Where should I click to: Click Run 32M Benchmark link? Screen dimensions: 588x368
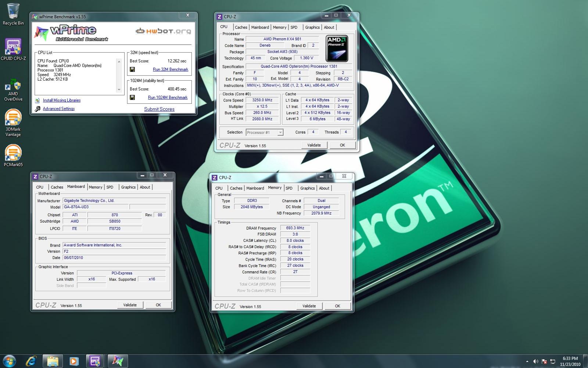tap(171, 70)
